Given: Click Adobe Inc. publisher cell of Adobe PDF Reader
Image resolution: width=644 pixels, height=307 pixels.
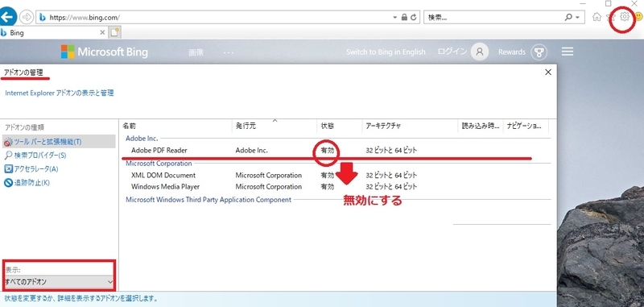Looking at the screenshot, I should (x=251, y=151).
